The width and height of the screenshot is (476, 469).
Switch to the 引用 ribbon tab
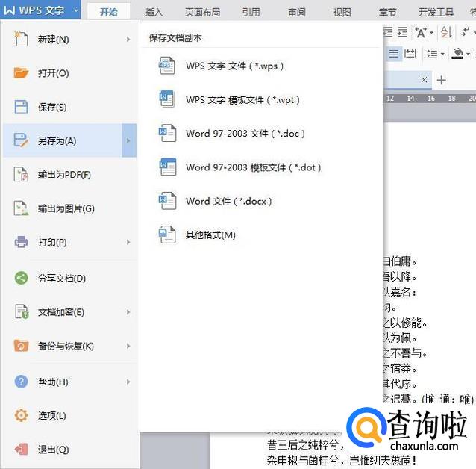251,12
